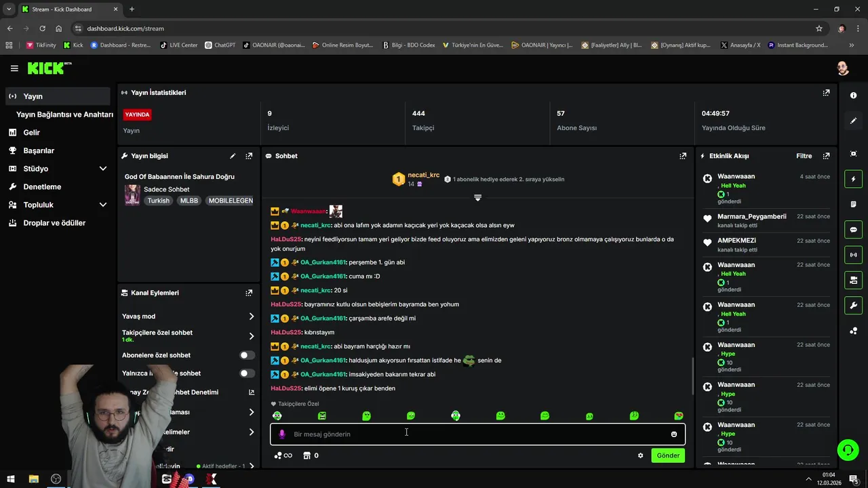The height and width of the screenshot is (488, 868).
Task: Open Yavaş mod options
Action: click(x=188, y=317)
